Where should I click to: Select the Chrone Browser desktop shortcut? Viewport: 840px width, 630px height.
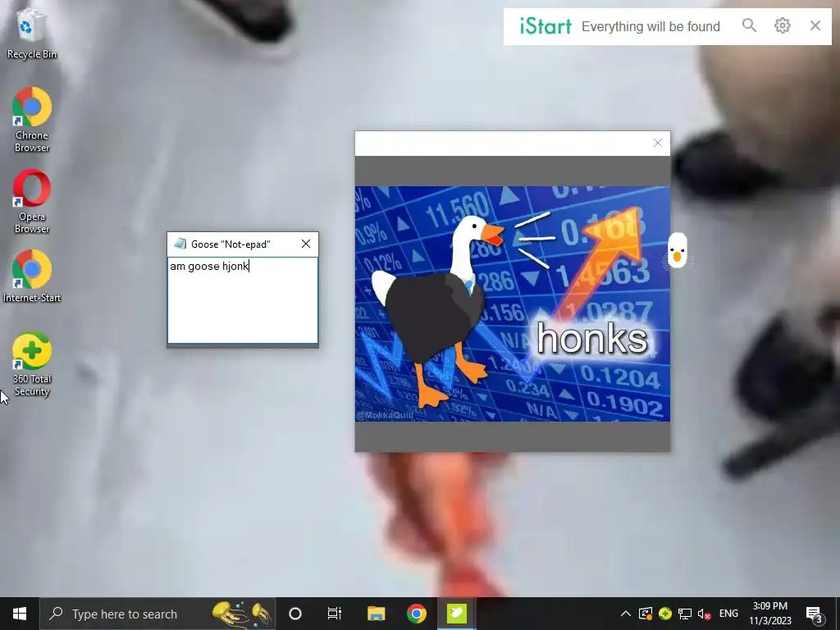32,120
